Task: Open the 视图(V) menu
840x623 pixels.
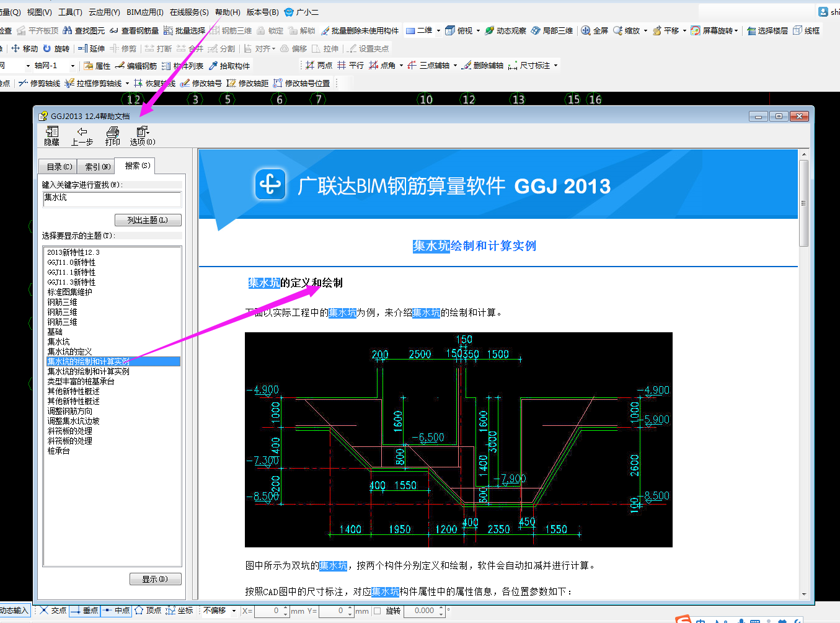Action: [39, 12]
